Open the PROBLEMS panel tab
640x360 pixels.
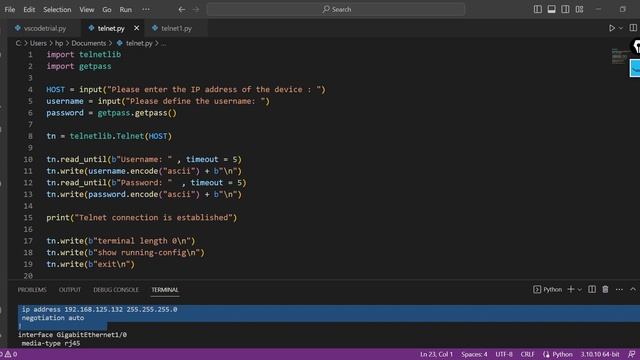(32, 290)
